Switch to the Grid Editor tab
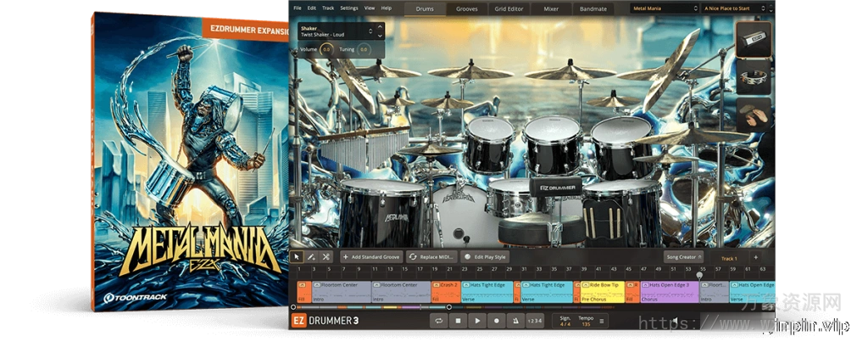The image size is (868, 353). 509,8
